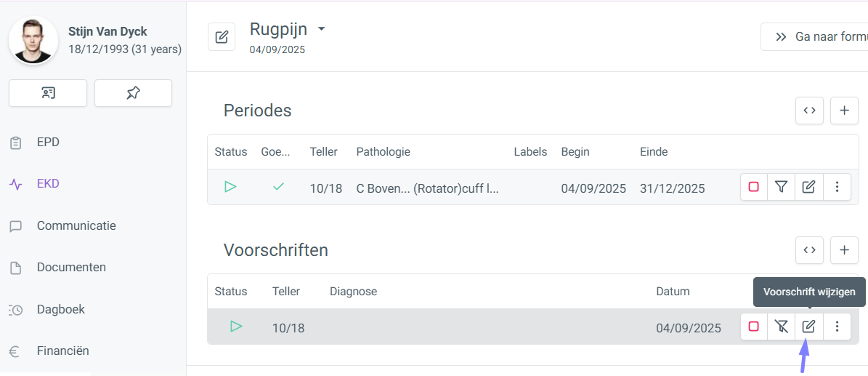Image resolution: width=868 pixels, height=376 pixels.
Task: Click the edit icon beside Rugpijn title
Action: click(222, 37)
